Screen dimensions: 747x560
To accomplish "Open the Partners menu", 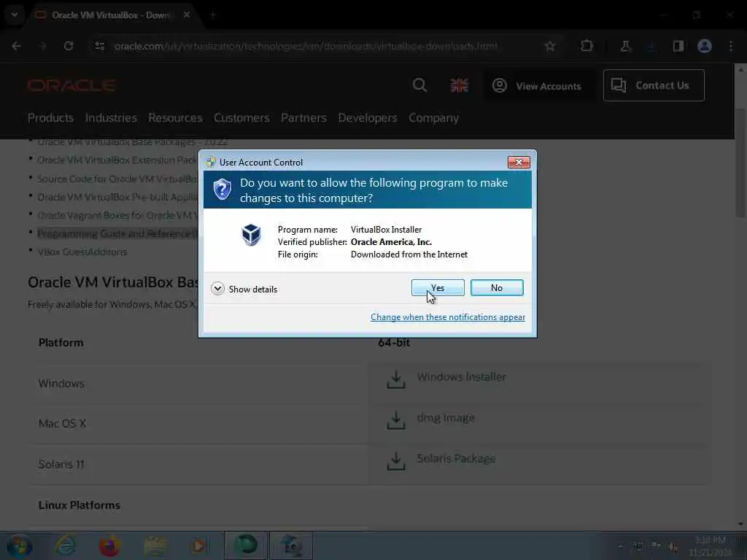I will click(x=303, y=117).
